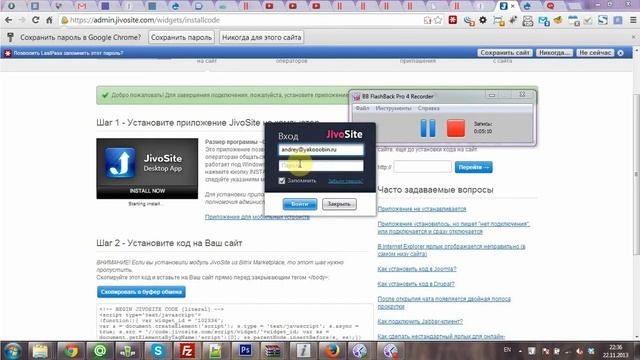Open the forgot password link in login dialog
Image resolution: width=640 pixels, height=360 pixels.
point(345,181)
